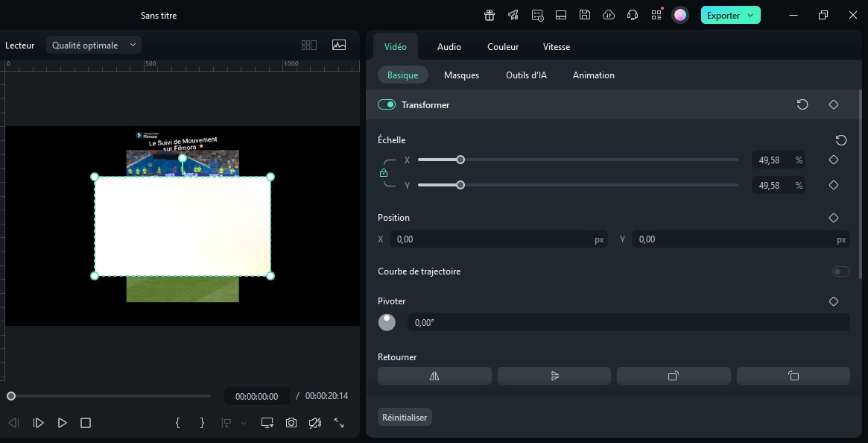The image size is (868, 443).
Task: Click the Position Y input field
Action: pos(741,239)
